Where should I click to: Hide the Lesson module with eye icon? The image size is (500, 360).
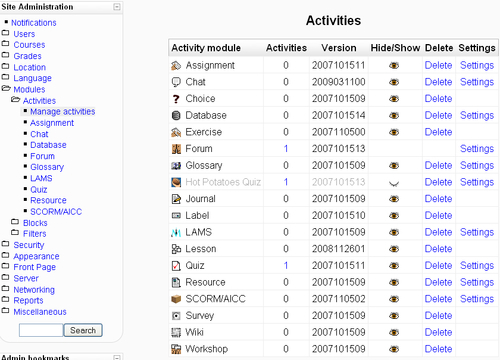pos(394,249)
